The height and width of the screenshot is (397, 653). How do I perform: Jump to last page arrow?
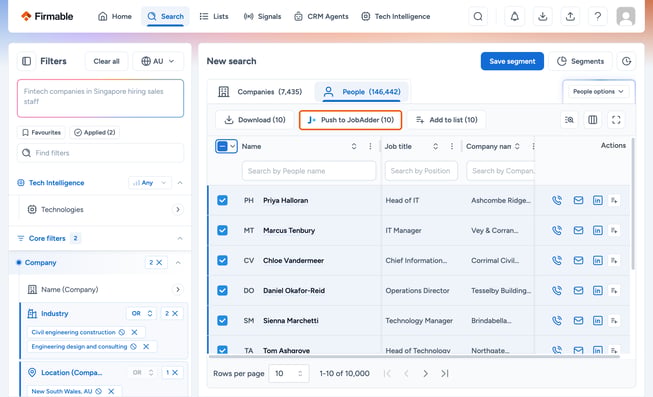click(x=445, y=374)
